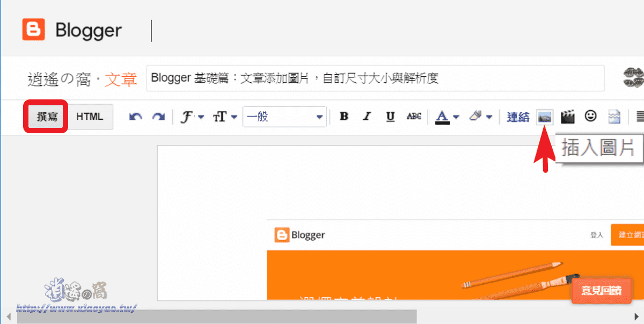Click the embedded Blogger screenshot image
This screenshot has height=324, width=644.
click(455, 260)
